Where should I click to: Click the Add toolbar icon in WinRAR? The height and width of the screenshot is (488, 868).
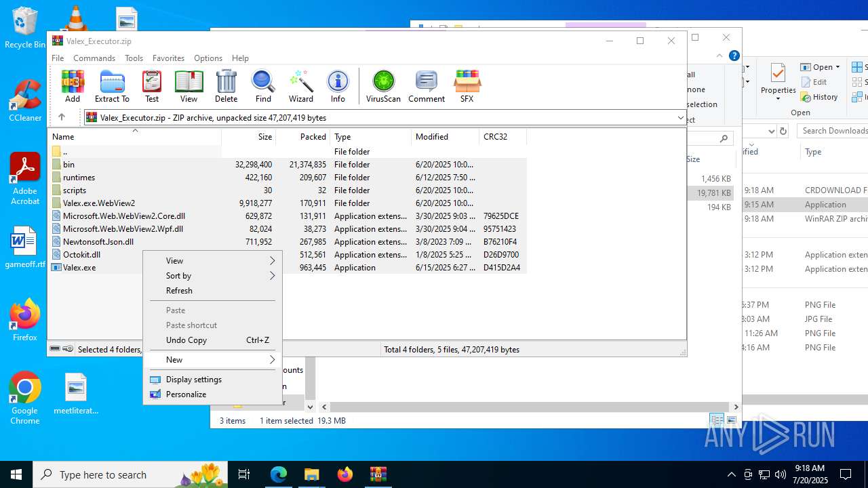pos(73,86)
